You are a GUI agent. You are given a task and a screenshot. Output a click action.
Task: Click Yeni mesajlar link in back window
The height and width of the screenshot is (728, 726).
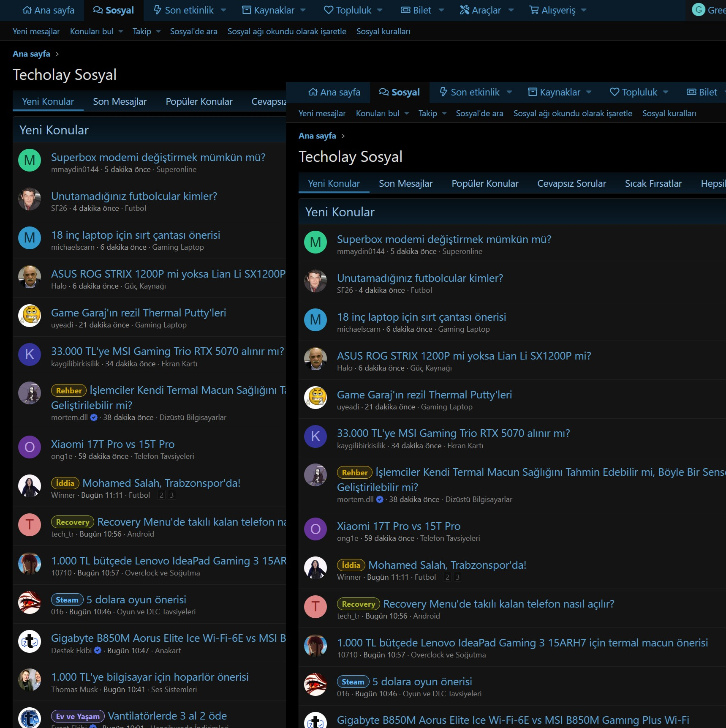pos(36,31)
